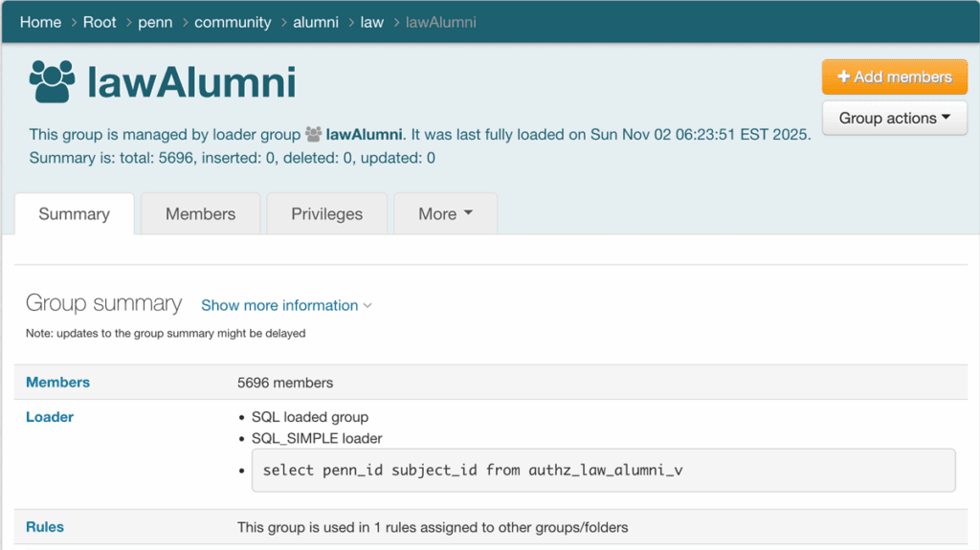Click the lawAlumni page heading
This screenshot has width=980, height=550.
191,82
